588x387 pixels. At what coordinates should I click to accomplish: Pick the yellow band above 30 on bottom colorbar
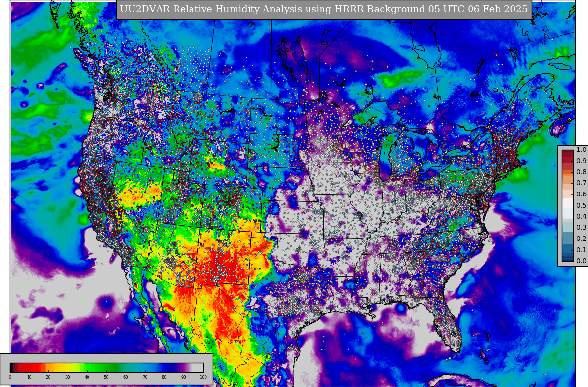click(x=68, y=368)
